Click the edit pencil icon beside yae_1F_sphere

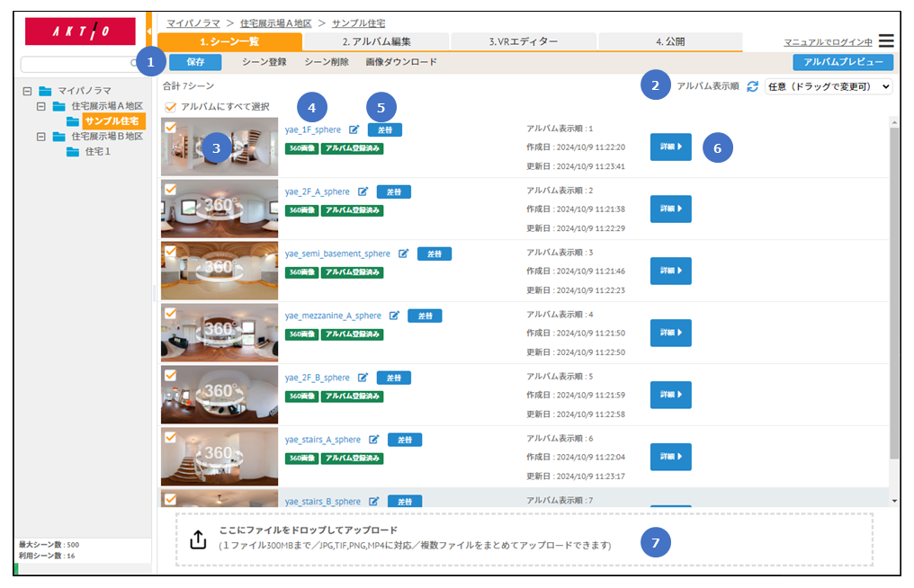(354, 129)
